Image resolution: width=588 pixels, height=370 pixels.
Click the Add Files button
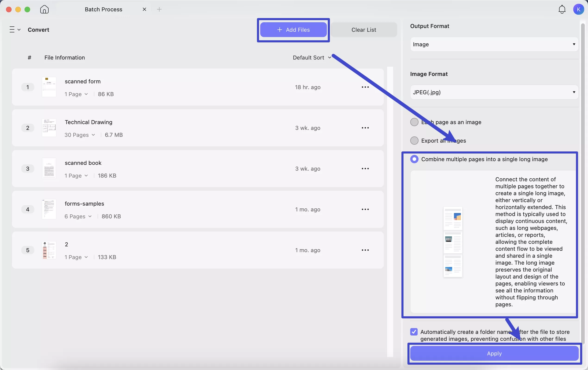tap(293, 30)
